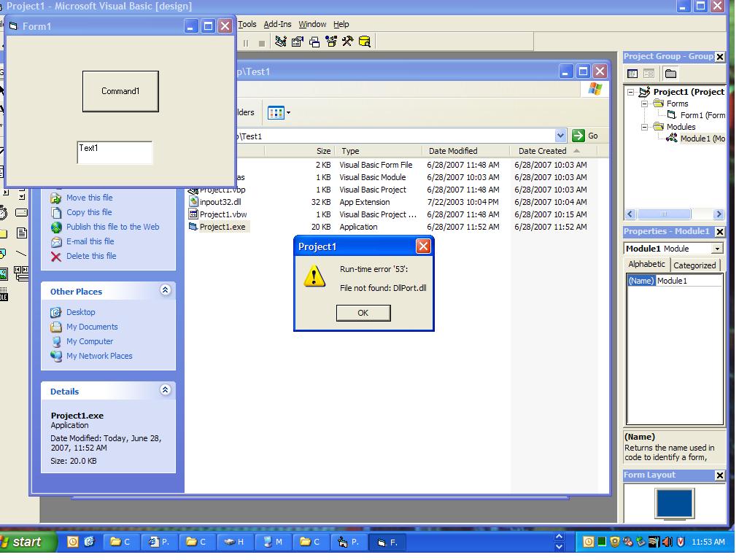The width and height of the screenshot is (747, 560).
Task: Click the Windows start button
Action: click(27, 542)
